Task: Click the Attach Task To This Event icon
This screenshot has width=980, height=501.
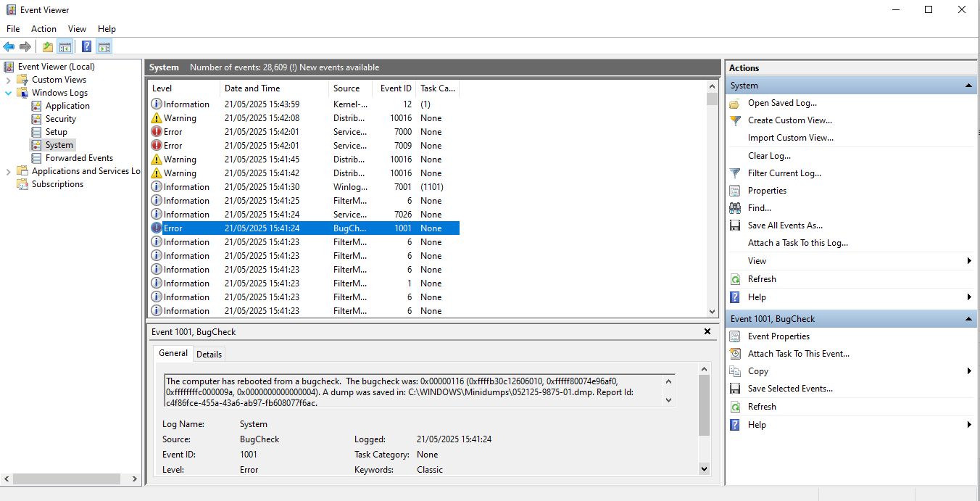Action: [735, 354]
